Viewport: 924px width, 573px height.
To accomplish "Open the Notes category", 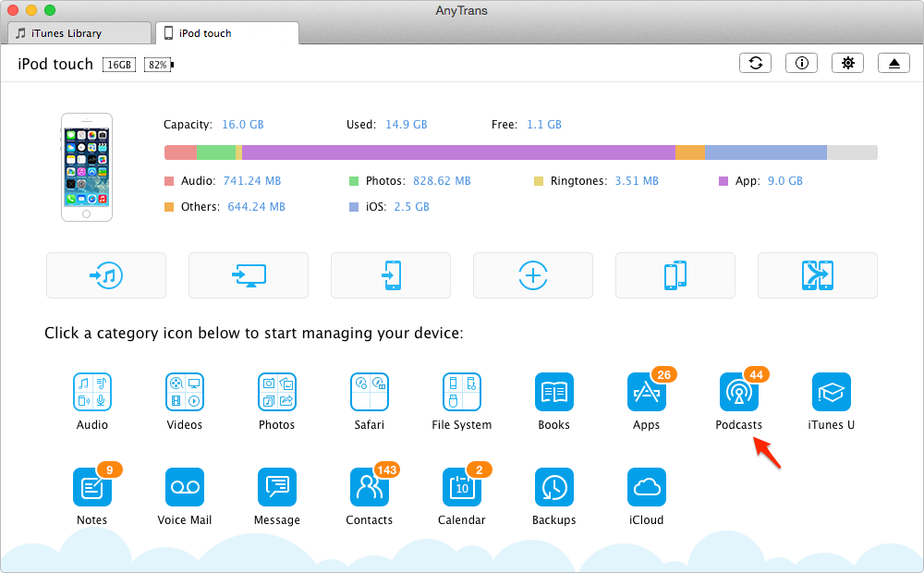I will point(91,487).
